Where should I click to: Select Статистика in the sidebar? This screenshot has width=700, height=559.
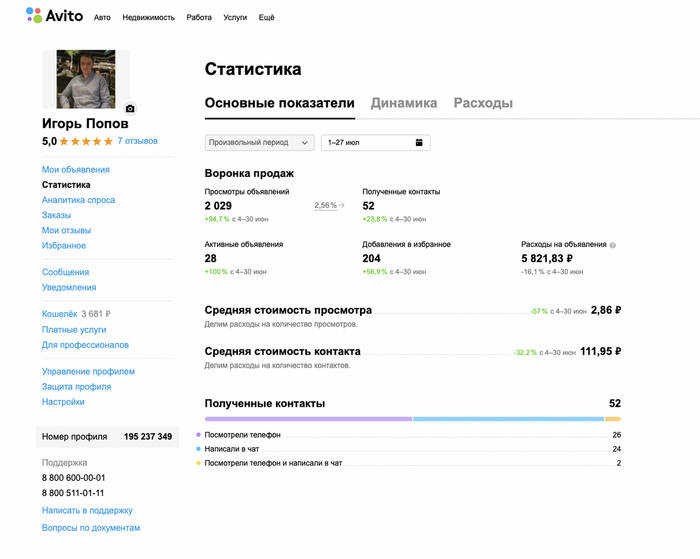click(x=66, y=185)
